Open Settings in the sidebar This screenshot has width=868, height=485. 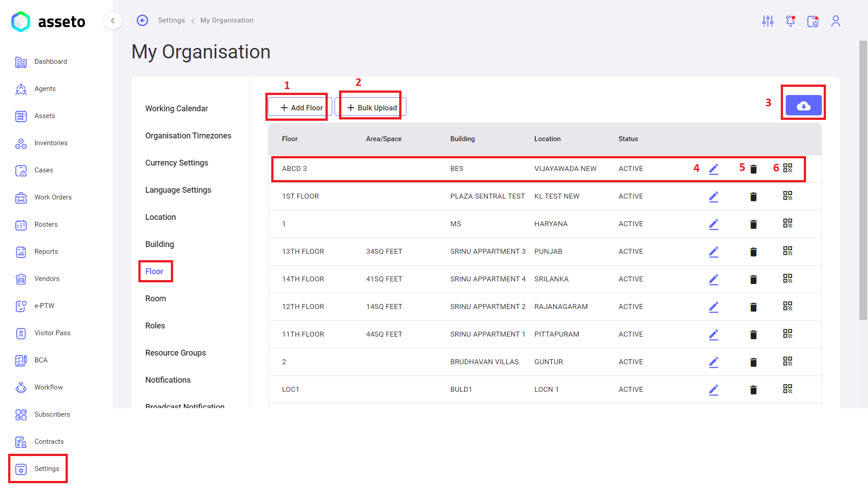click(38, 469)
